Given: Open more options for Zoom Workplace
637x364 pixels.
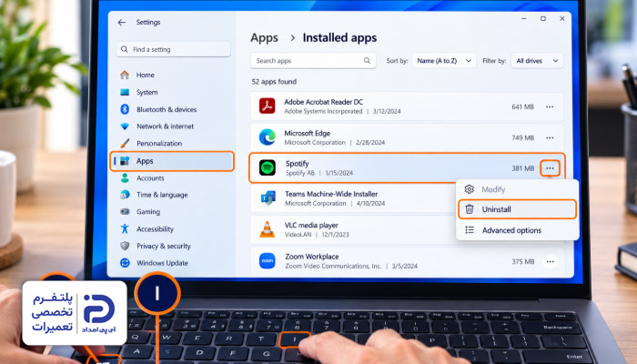Looking at the screenshot, I should click(x=550, y=262).
